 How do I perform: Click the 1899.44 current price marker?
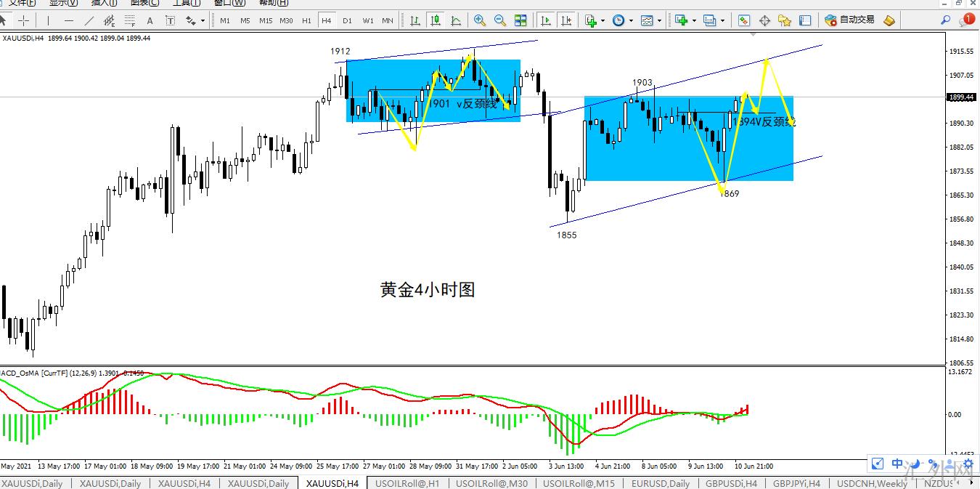(961, 97)
